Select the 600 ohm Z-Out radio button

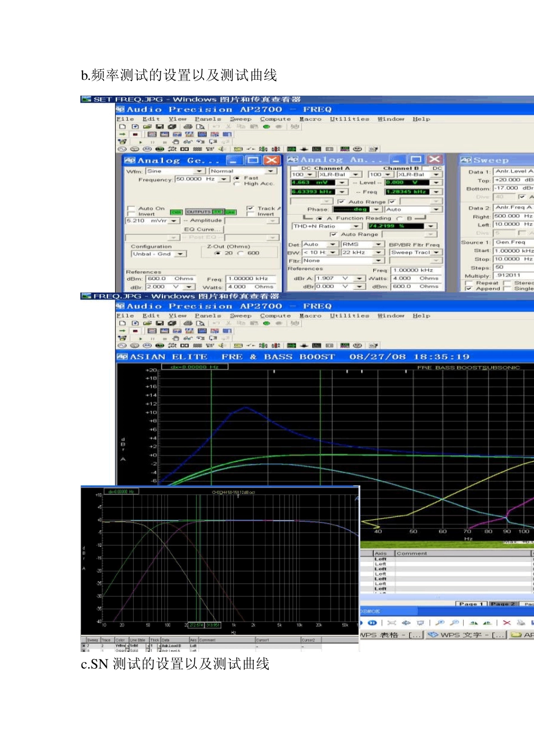[241, 253]
